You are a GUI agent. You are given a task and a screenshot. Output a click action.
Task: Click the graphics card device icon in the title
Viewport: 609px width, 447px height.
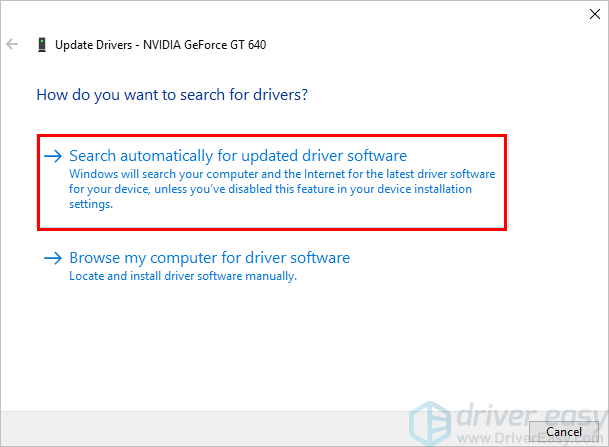point(41,45)
